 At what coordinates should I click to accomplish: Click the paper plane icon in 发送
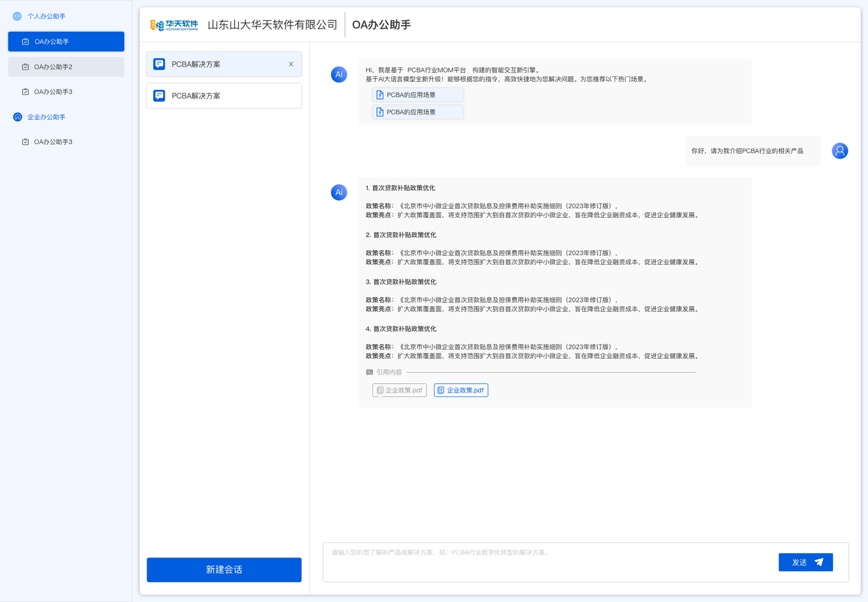[x=819, y=562]
